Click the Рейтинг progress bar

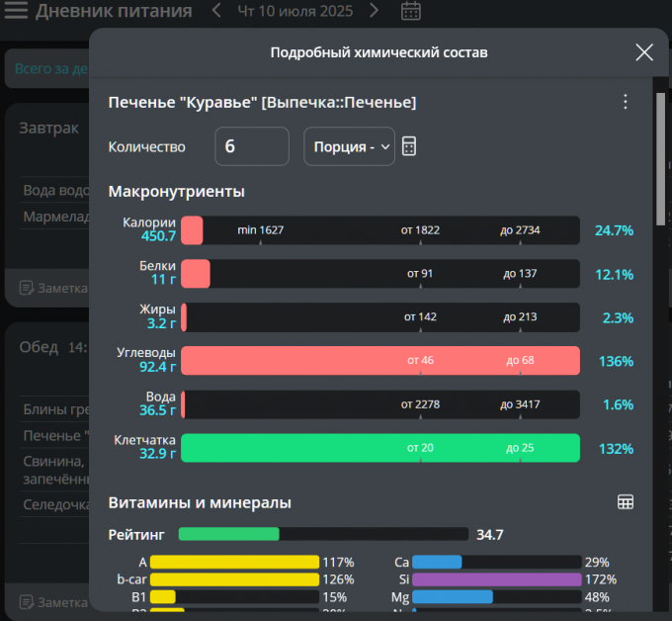tap(323, 535)
